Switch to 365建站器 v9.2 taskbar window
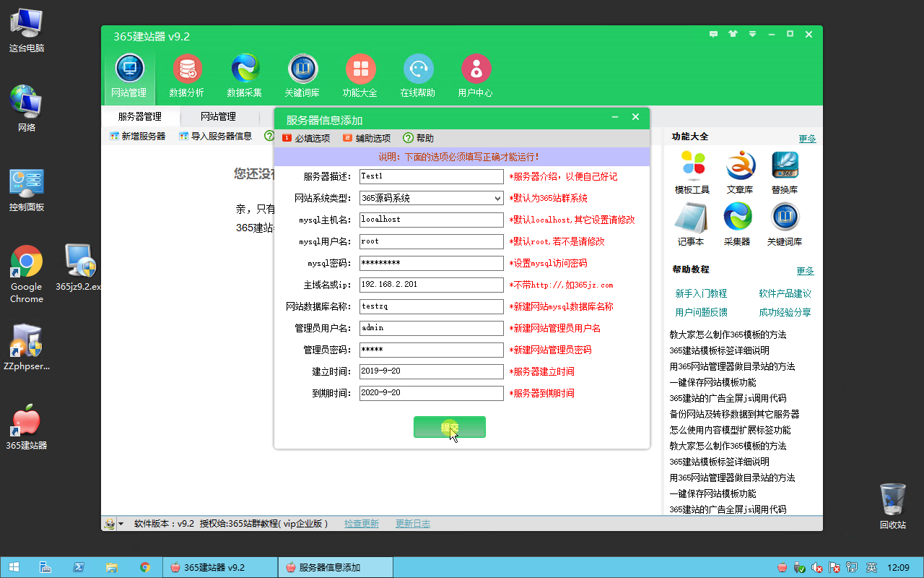Image resolution: width=924 pixels, height=578 pixels. pyautogui.click(x=220, y=567)
